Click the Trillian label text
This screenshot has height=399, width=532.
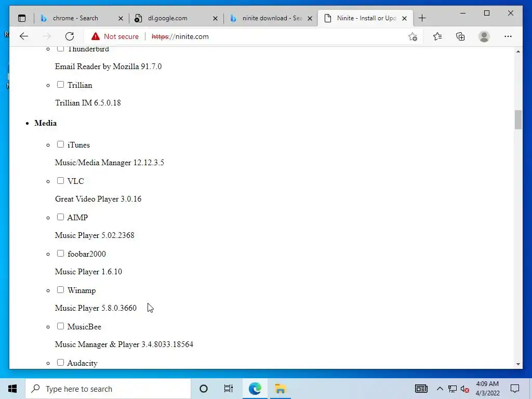pos(79,85)
